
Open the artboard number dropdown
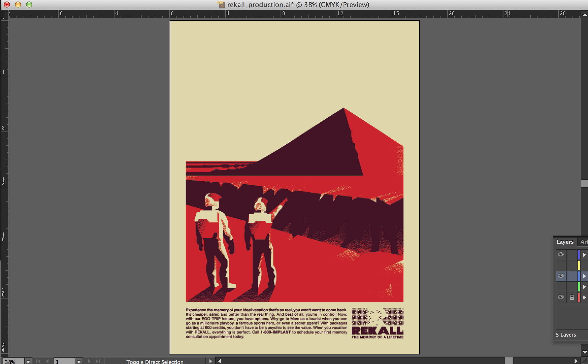coord(79,361)
